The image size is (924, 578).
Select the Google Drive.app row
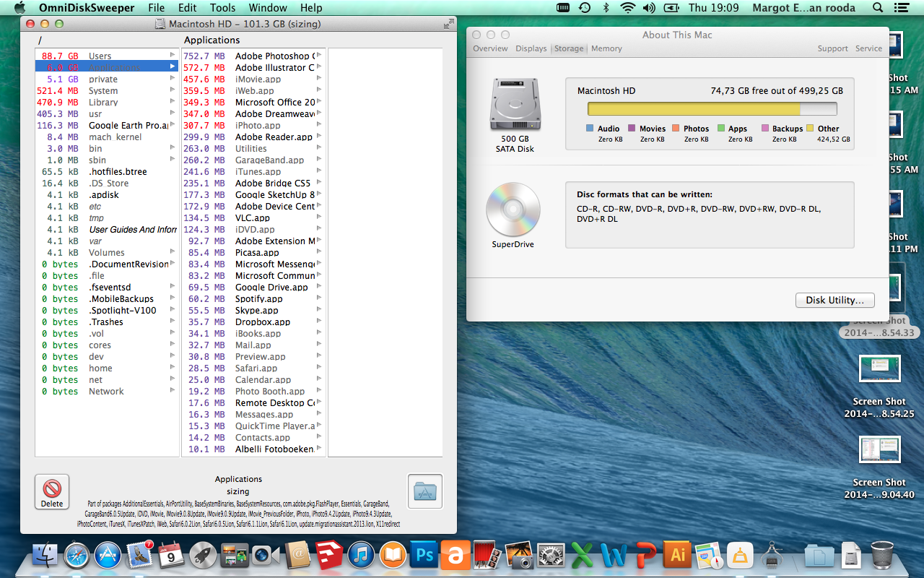(x=253, y=287)
